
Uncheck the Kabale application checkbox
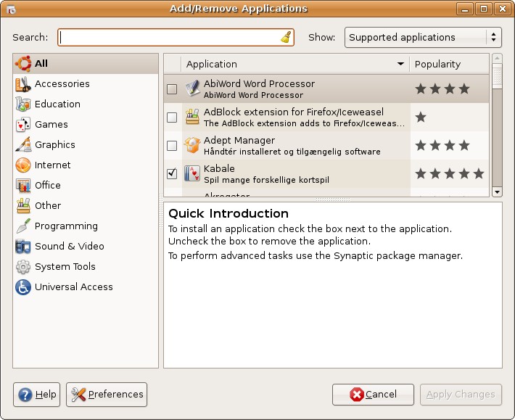(x=172, y=173)
